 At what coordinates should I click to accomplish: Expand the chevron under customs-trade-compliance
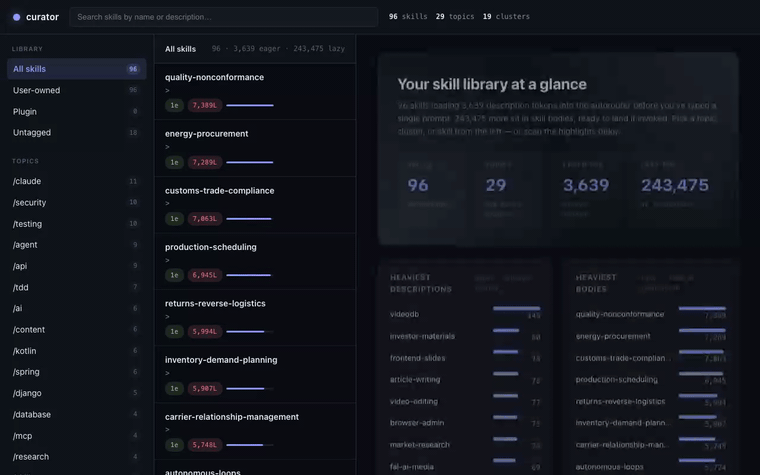(x=167, y=204)
